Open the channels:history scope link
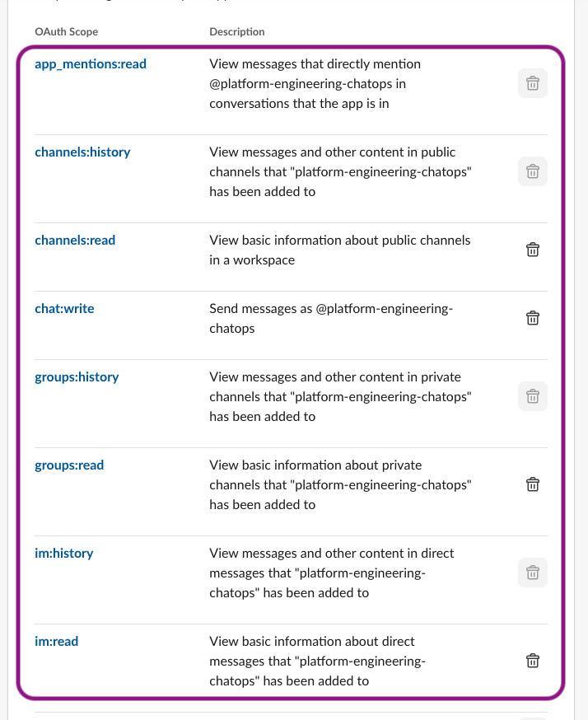The width and height of the screenshot is (588, 720). pos(82,152)
